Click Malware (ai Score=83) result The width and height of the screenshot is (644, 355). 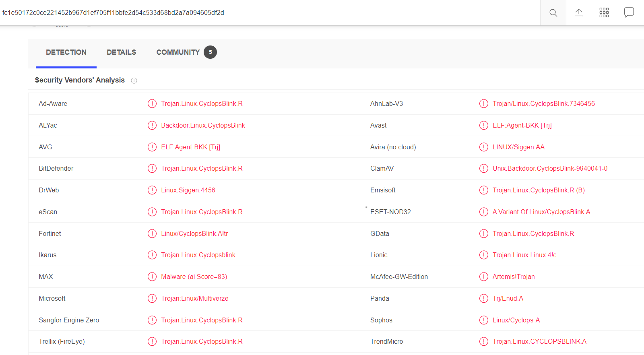194,277
